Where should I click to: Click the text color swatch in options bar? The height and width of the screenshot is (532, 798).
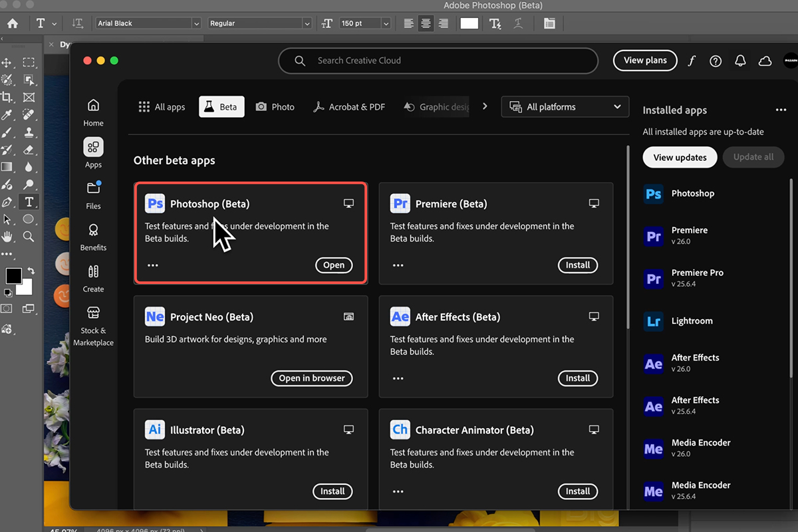click(469, 23)
